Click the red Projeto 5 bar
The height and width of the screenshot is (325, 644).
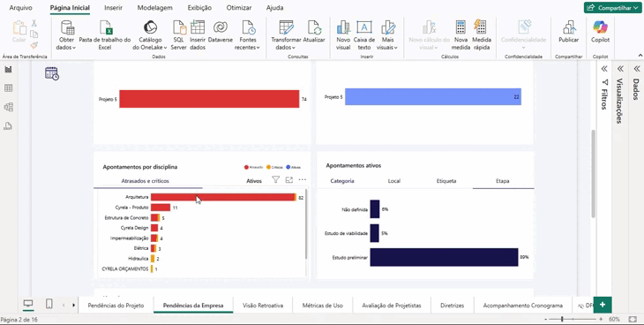(x=209, y=99)
